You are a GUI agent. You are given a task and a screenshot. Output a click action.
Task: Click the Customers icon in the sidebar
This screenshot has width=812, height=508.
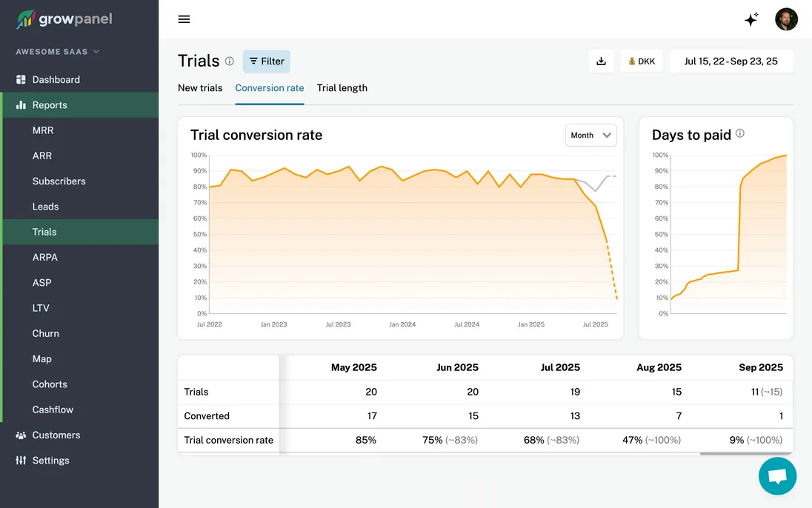[21, 435]
